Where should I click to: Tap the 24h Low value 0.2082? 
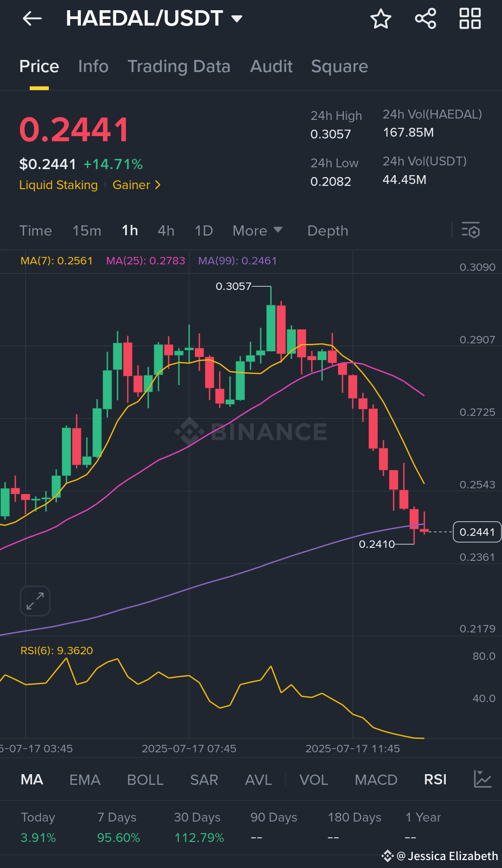(330, 182)
